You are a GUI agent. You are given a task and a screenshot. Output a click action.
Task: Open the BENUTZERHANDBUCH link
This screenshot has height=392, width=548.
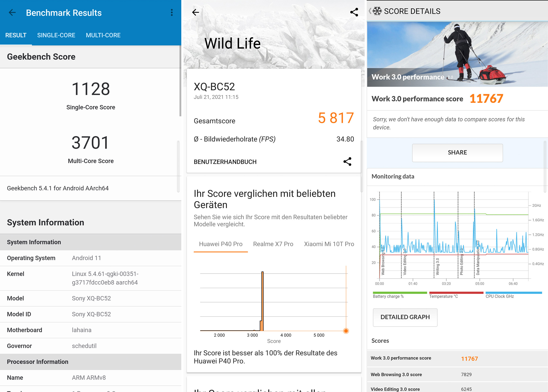coord(225,162)
